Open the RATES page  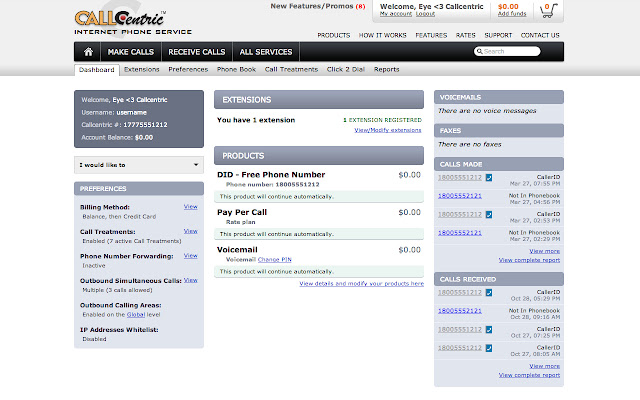point(465,36)
